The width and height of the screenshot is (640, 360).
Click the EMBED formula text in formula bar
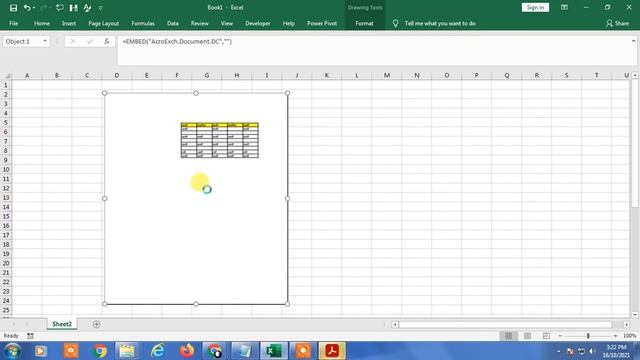pos(177,41)
